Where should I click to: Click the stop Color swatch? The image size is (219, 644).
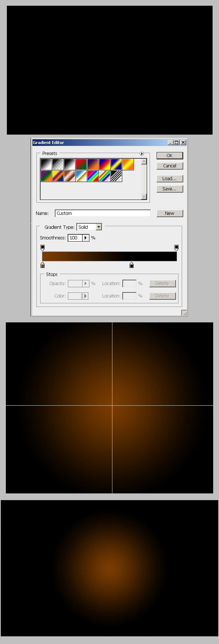[75, 296]
